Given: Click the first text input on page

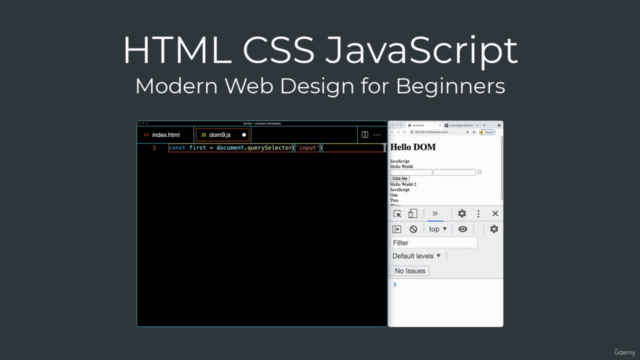Looking at the screenshot, I should [411, 172].
